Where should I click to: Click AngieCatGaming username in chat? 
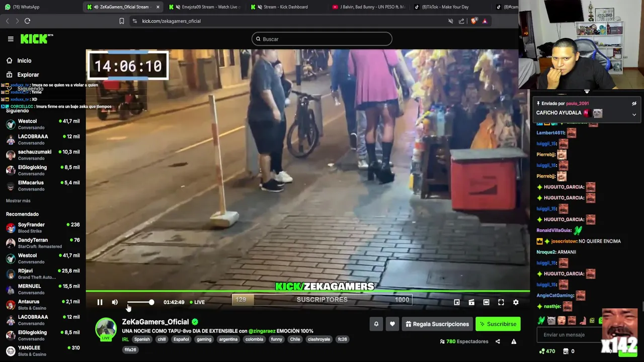click(555, 296)
